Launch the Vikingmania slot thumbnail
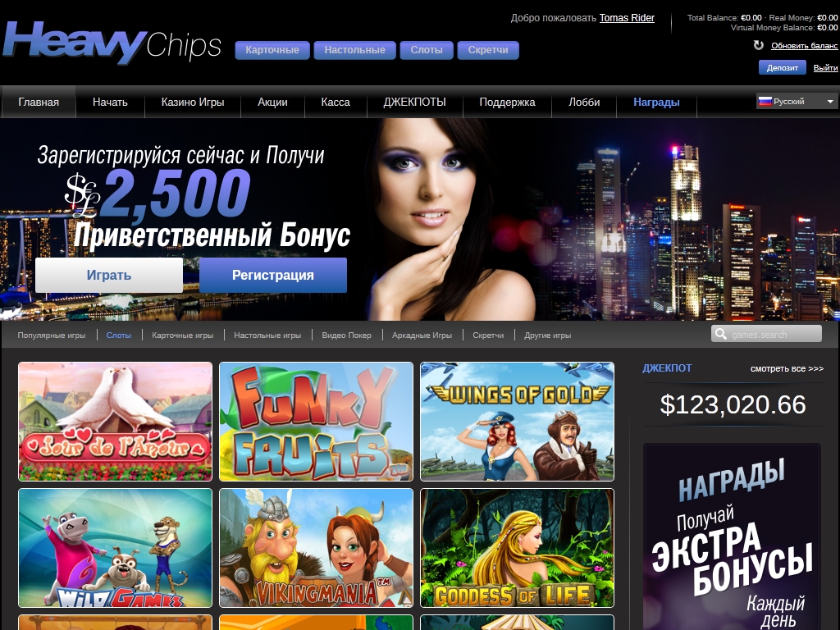This screenshot has height=630, width=840. (316, 547)
